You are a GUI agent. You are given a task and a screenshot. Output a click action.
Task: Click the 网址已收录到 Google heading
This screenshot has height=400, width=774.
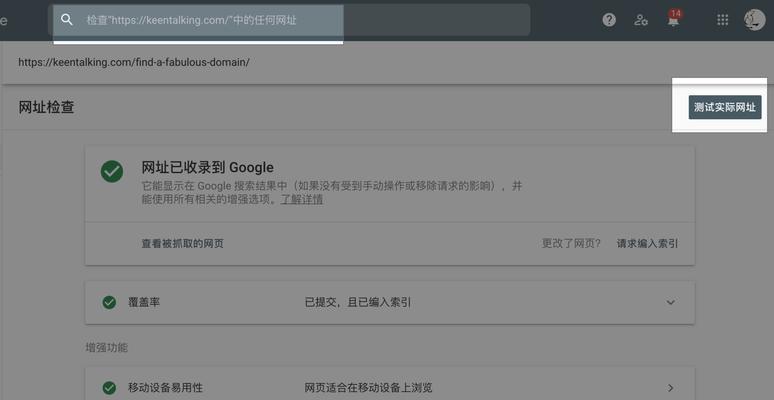[207, 167]
